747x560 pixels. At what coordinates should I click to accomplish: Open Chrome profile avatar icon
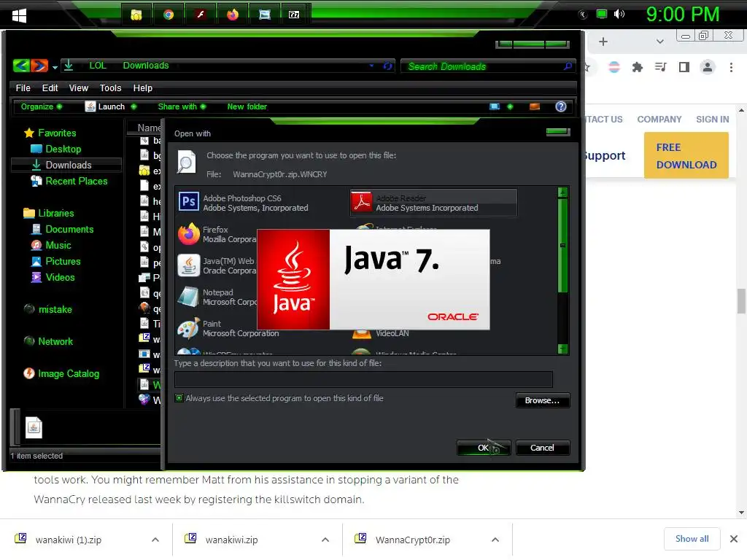[708, 67]
